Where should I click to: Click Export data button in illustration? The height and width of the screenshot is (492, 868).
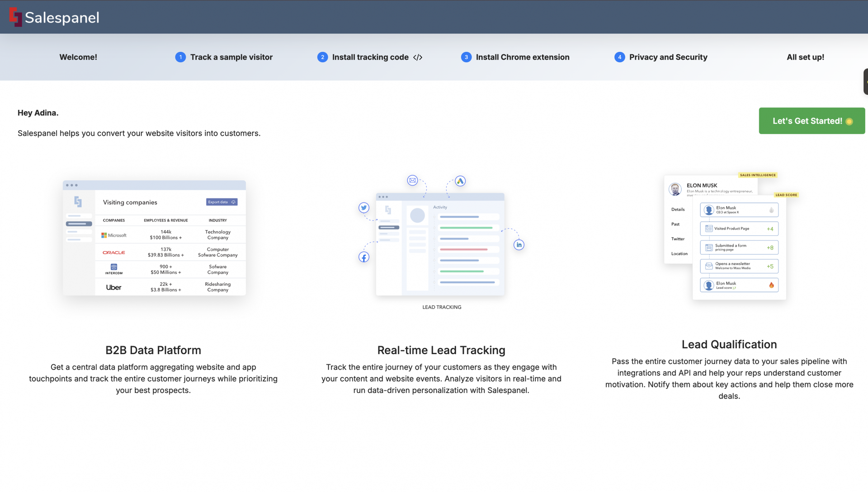pos(222,202)
